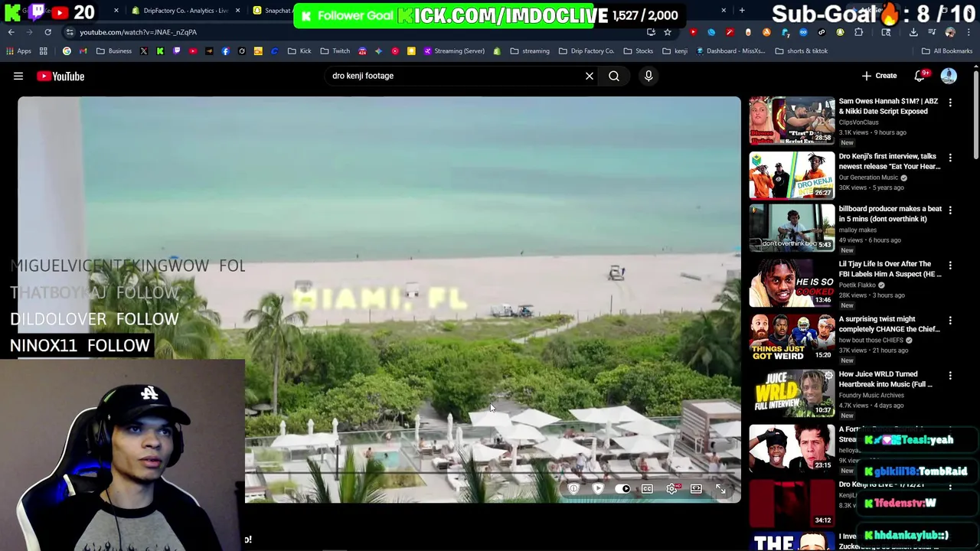Click the address bar URL

click(x=138, y=32)
